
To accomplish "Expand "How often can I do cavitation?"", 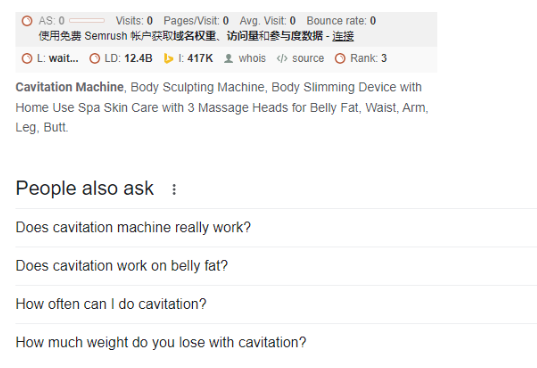I will tap(276, 304).
